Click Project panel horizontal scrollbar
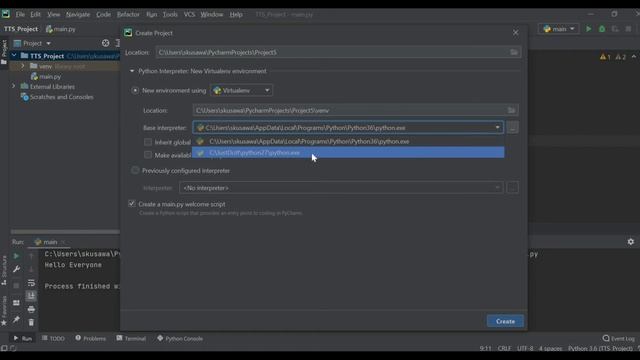Screen dimensions: 640x360 coord(65,232)
